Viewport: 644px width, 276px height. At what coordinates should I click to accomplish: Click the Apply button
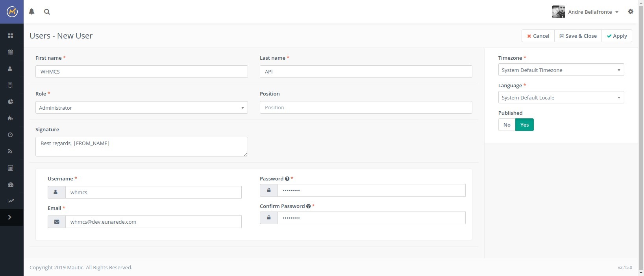(x=617, y=36)
